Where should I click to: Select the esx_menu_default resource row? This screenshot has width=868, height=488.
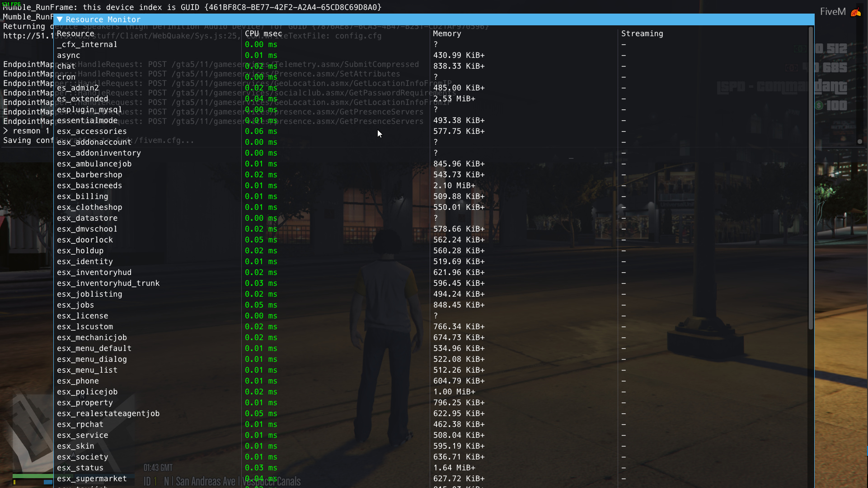[432, 348]
